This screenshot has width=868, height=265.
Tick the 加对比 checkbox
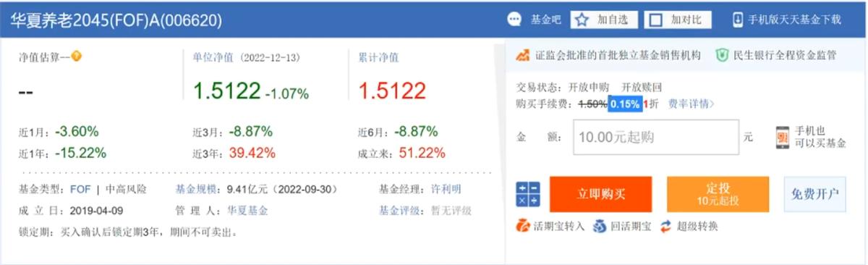tap(656, 20)
